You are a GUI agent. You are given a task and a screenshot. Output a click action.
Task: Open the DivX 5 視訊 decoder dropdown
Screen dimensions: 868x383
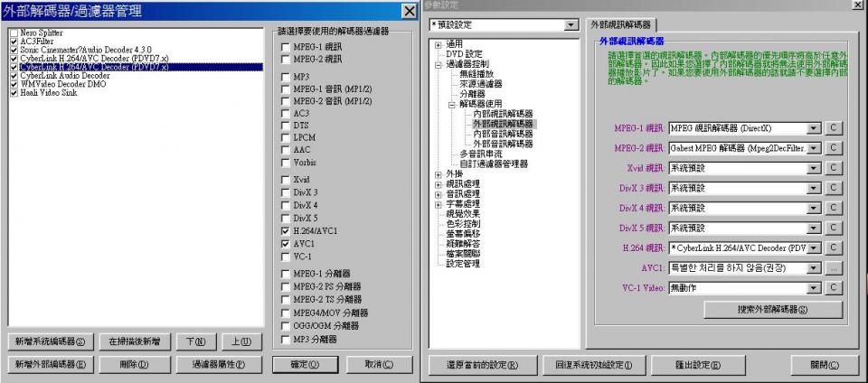tap(813, 229)
